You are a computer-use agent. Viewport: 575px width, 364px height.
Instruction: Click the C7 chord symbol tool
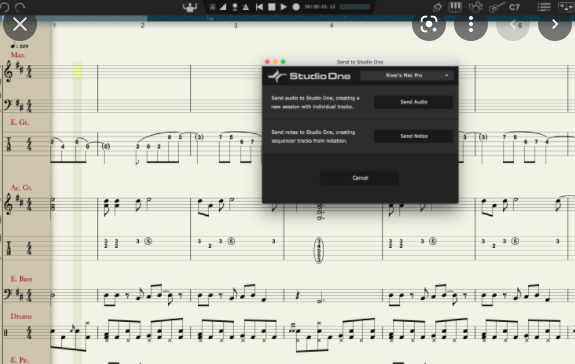pos(514,7)
